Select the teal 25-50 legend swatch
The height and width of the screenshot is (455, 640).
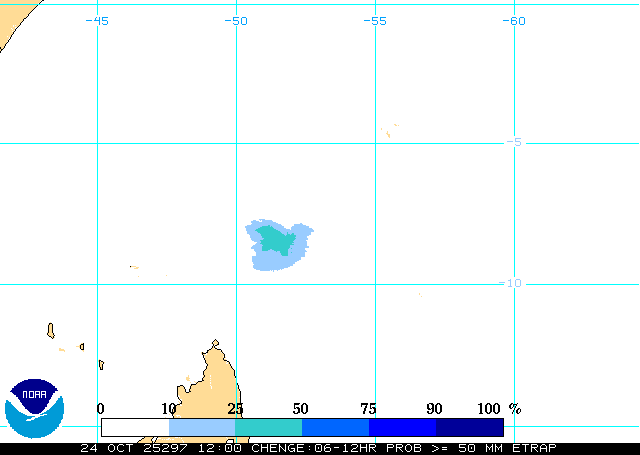(x=268, y=427)
